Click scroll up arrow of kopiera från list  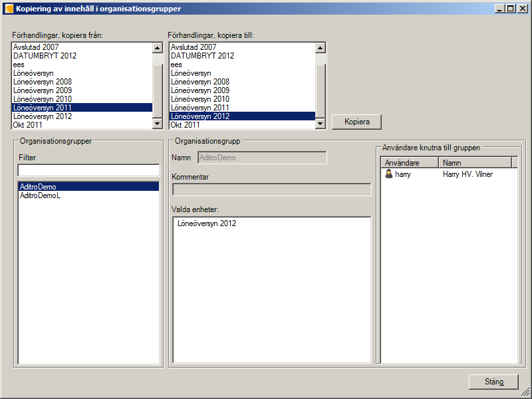pos(157,48)
